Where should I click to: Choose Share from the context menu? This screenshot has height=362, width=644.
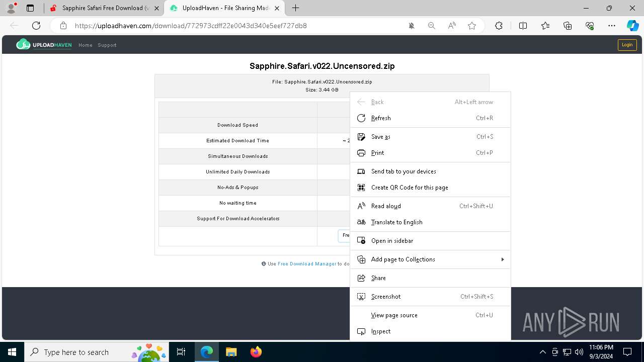pyautogui.click(x=430, y=278)
